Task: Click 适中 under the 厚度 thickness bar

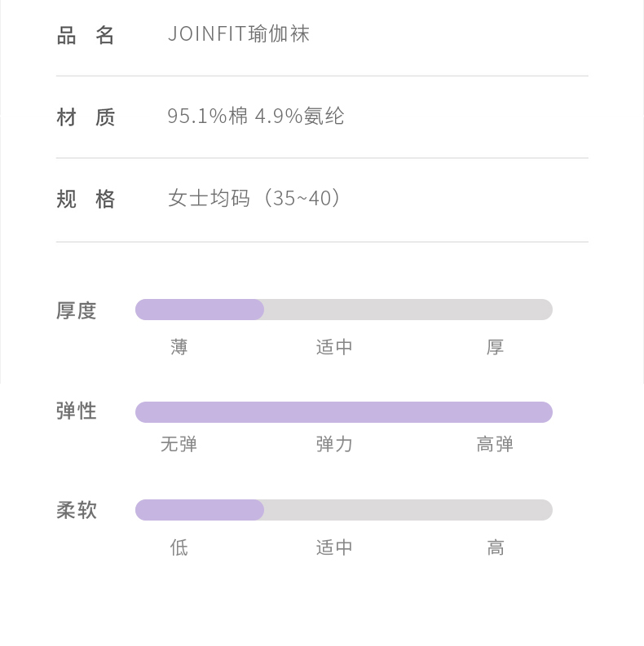Action: point(334,347)
